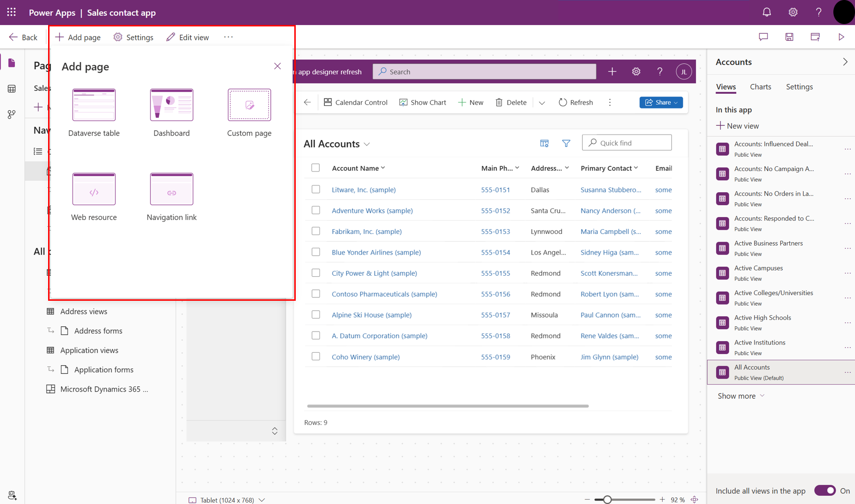Switch to the Settings tab in Accounts panel
This screenshot has height=504, width=855.
799,86
